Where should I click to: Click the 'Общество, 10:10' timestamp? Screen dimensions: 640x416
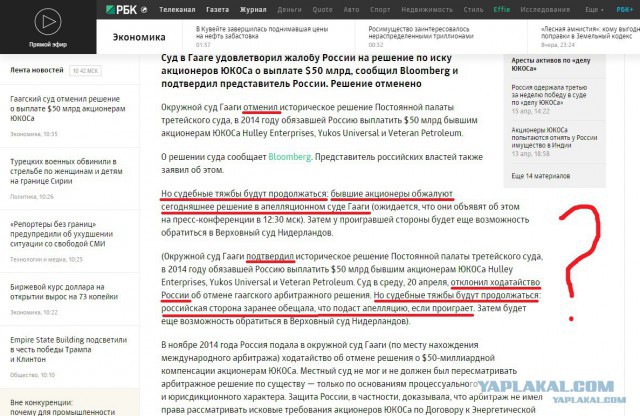click(x=32, y=375)
